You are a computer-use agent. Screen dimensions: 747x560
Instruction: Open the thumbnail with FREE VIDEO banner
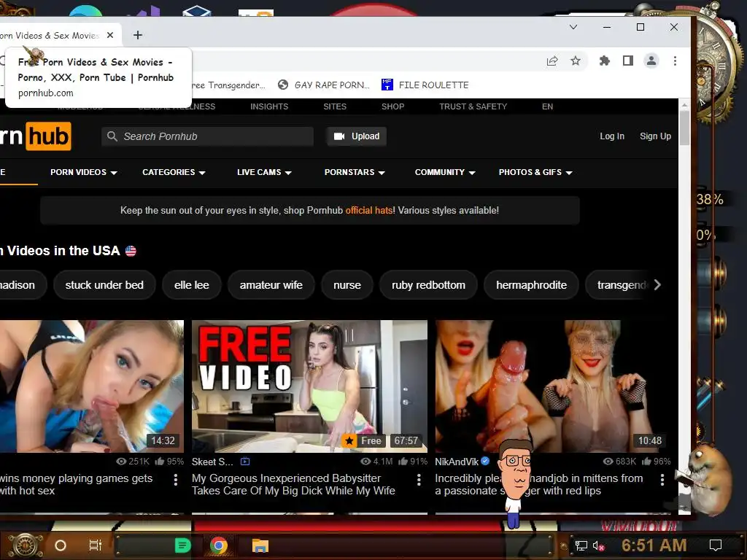pos(309,386)
